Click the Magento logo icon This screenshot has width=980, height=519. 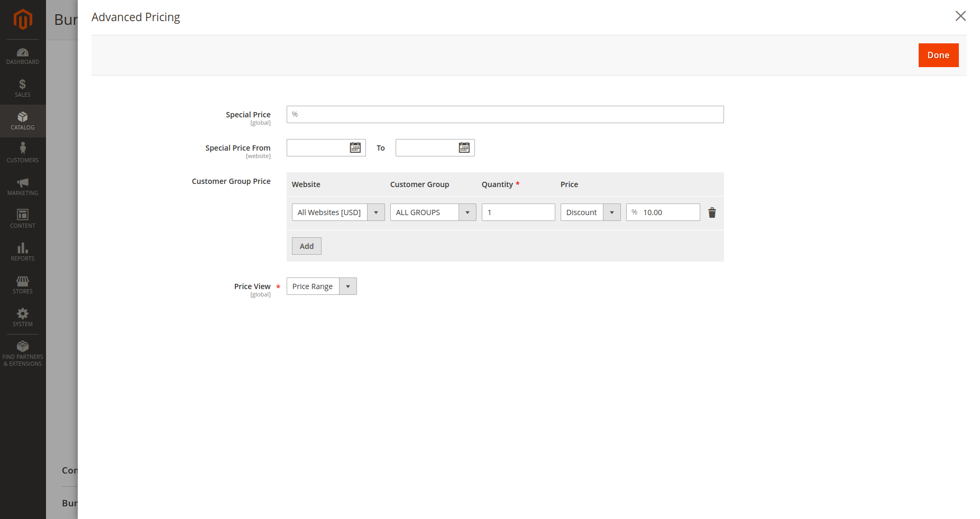point(23,20)
